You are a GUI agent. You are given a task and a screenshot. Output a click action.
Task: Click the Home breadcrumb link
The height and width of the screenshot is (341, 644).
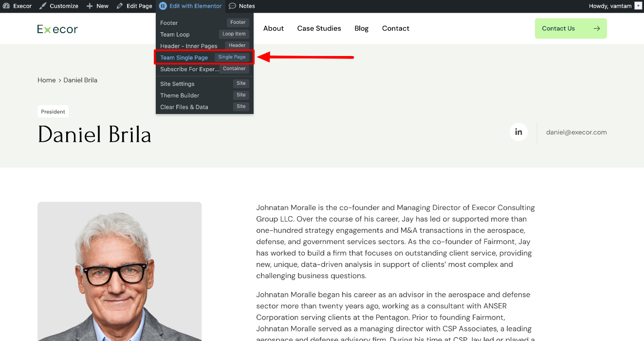47,80
